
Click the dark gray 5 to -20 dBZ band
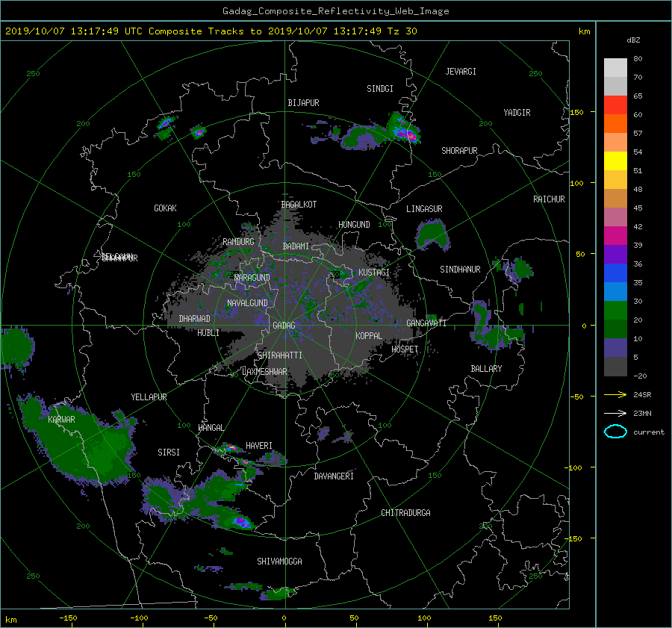tap(615, 367)
